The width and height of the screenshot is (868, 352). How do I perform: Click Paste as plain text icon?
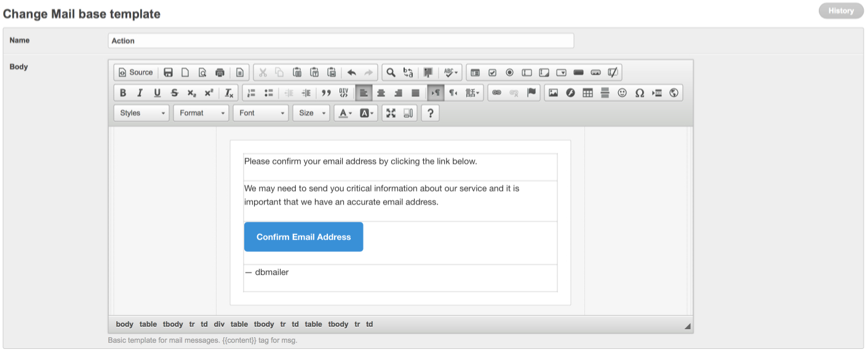coord(314,73)
